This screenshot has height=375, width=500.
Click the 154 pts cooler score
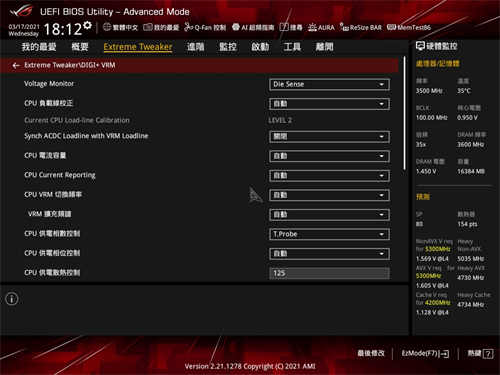[x=467, y=224]
